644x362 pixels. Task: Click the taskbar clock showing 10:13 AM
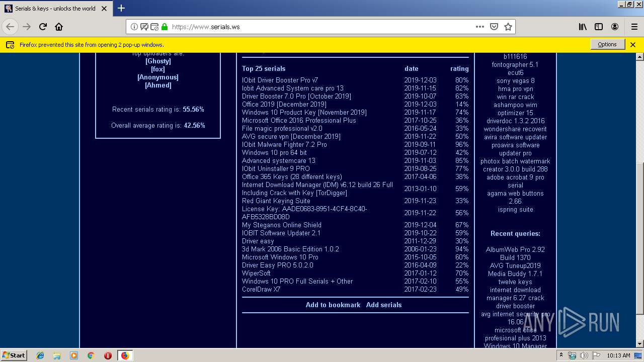tap(618, 355)
